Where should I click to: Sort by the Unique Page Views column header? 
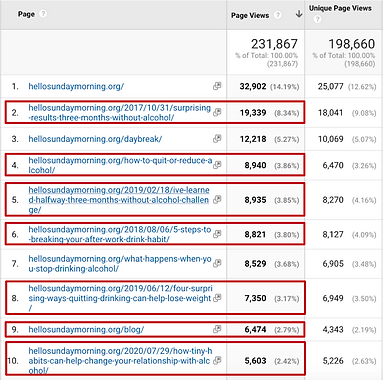[340, 8]
